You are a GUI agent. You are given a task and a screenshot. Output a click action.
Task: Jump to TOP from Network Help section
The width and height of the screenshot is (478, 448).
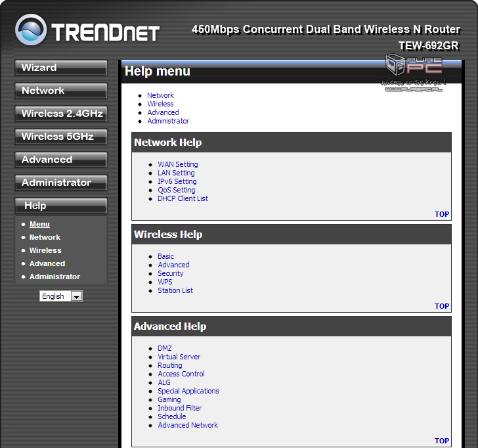tap(442, 214)
